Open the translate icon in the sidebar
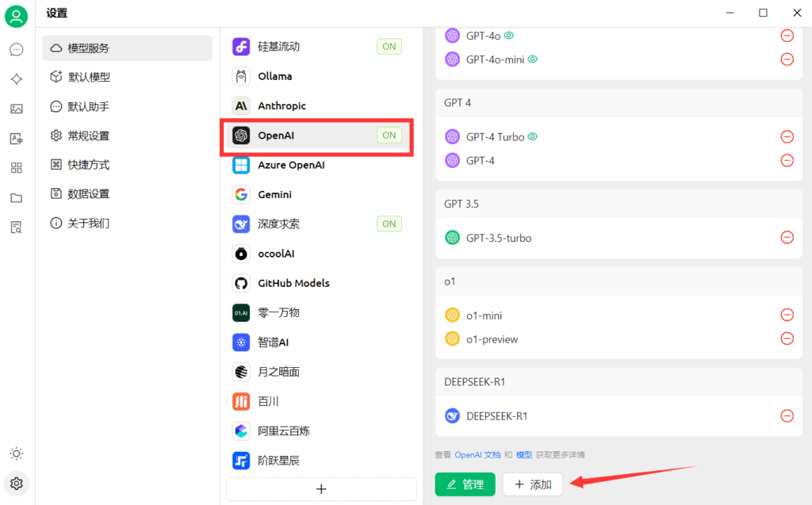 17,139
